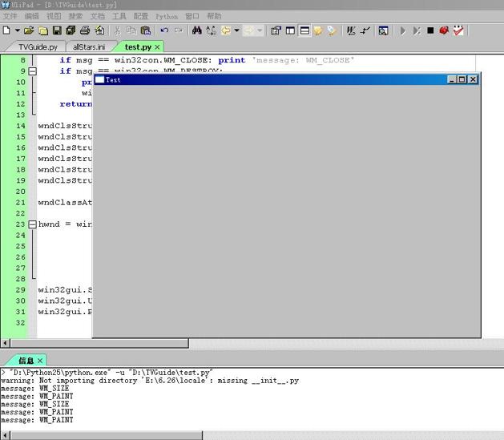Toggle the bottom panel icon

click(x=304, y=30)
